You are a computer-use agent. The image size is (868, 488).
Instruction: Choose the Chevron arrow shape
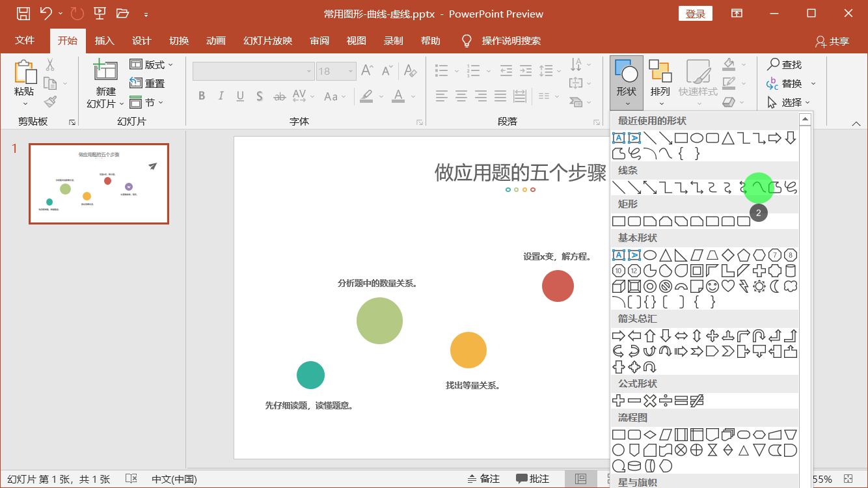(728, 351)
